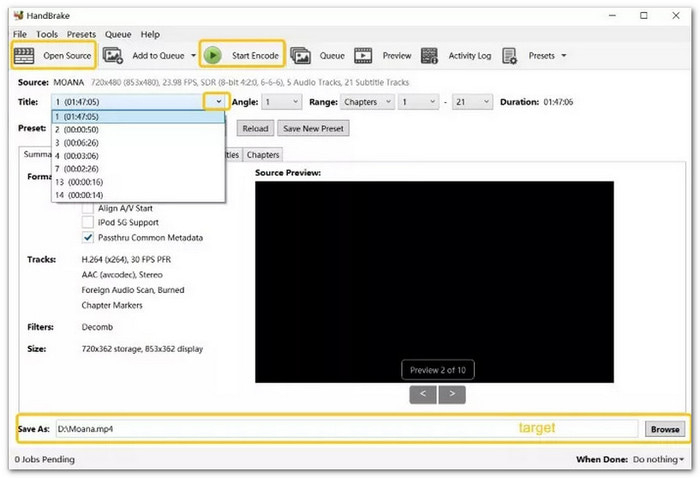This screenshot has height=478, width=700.
Task: Click the Browse button
Action: [665, 429]
